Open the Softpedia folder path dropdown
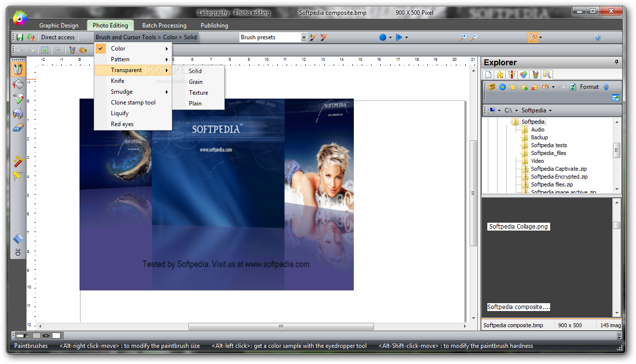 coord(550,110)
